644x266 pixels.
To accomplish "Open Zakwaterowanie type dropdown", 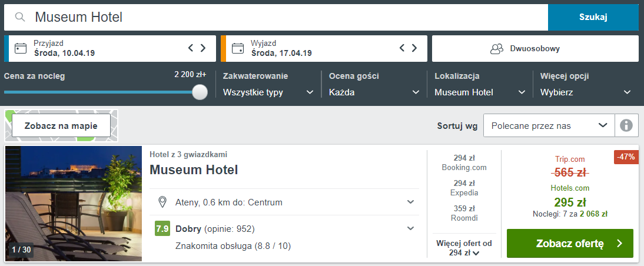I will pos(268,92).
